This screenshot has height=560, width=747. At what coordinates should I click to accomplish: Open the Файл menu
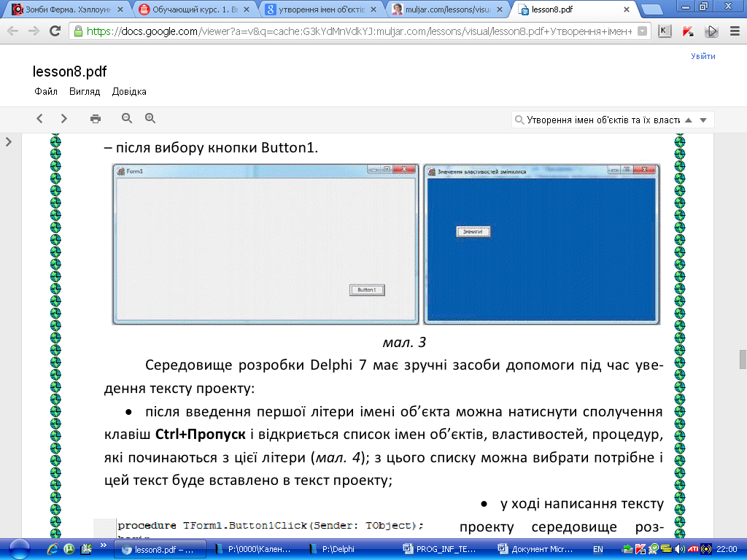point(46,91)
